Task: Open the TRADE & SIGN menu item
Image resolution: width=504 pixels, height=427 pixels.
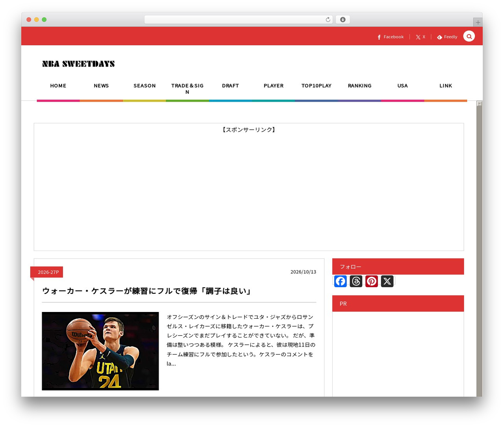Action: coord(187,89)
